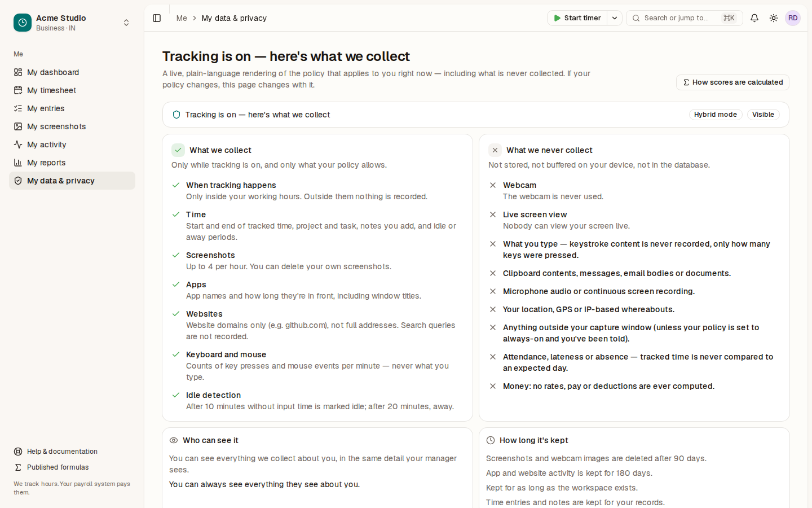
Task: Click the clock icon beside How long it's kept
Action: 491,440
